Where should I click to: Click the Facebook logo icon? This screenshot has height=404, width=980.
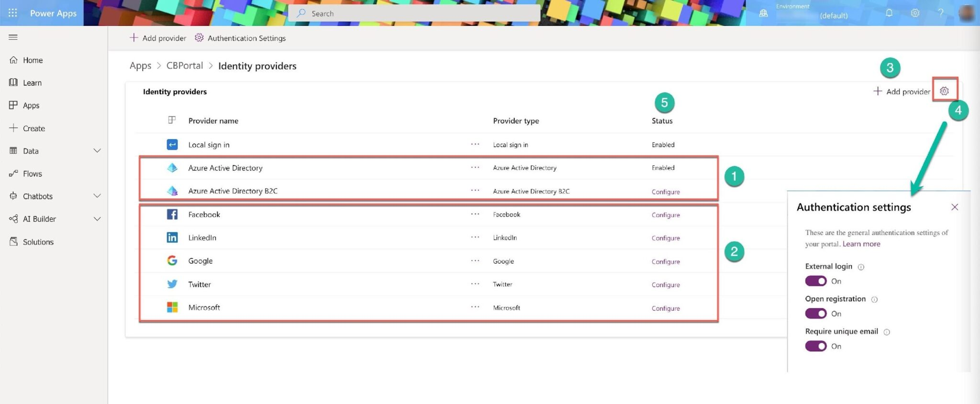[x=172, y=214]
